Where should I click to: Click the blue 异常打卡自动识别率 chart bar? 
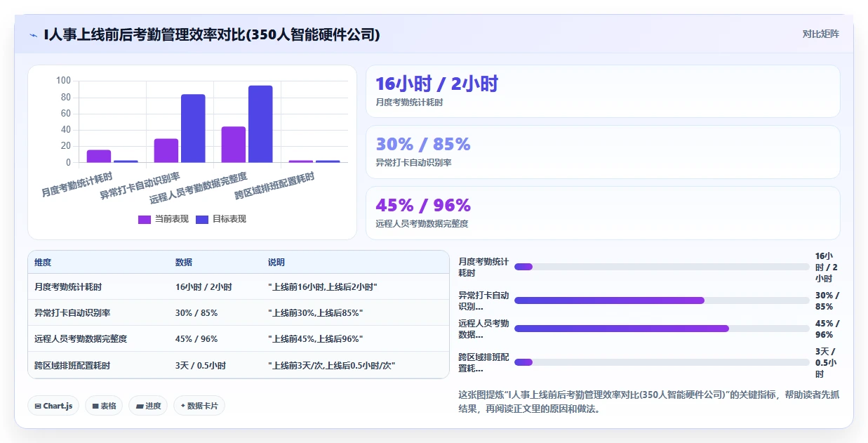click(193, 128)
